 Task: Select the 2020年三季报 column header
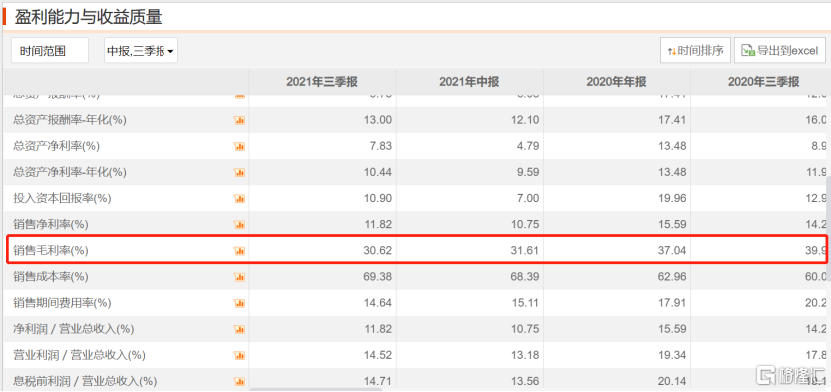click(x=763, y=82)
